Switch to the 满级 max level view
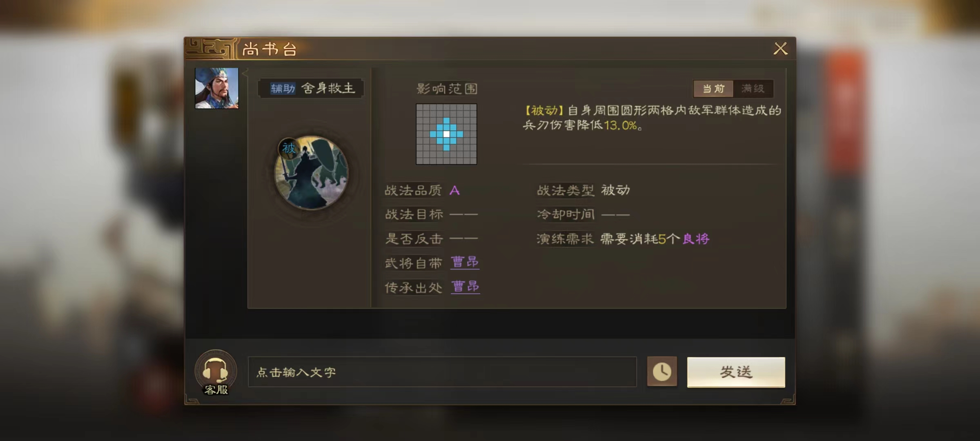This screenshot has width=980, height=441. [x=753, y=89]
